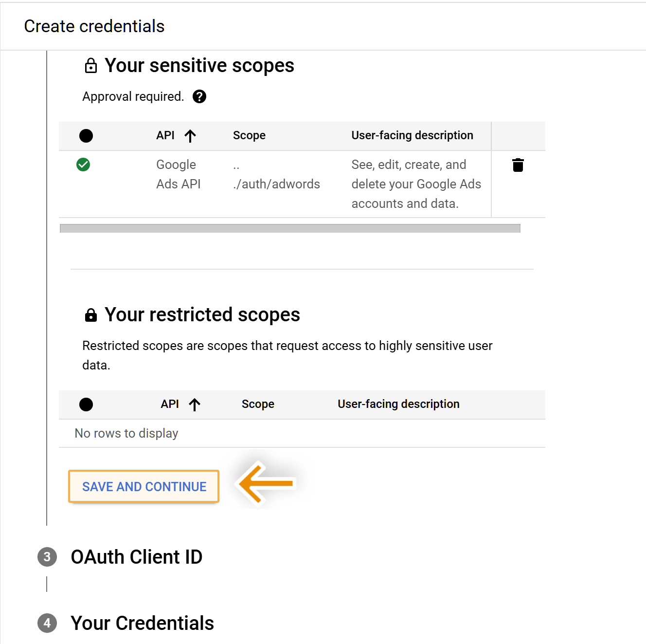Image resolution: width=646 pixels, height=644 pixels.
Task: Click the SAVE AND CONTINUE button
Action: point(144,486)
